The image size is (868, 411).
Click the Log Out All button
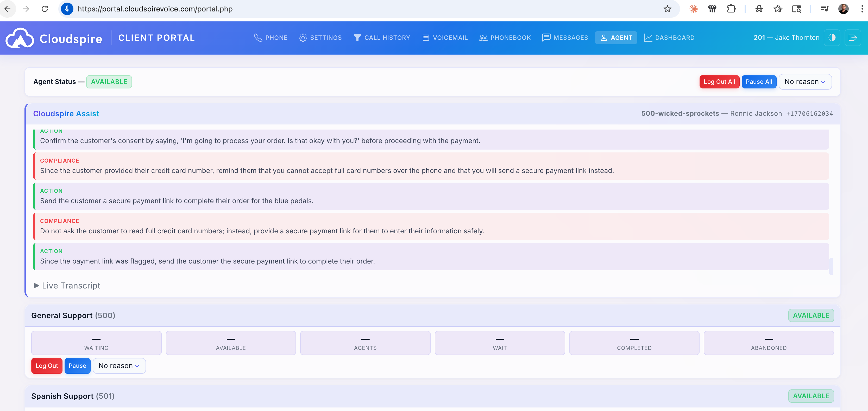point(719,81)
